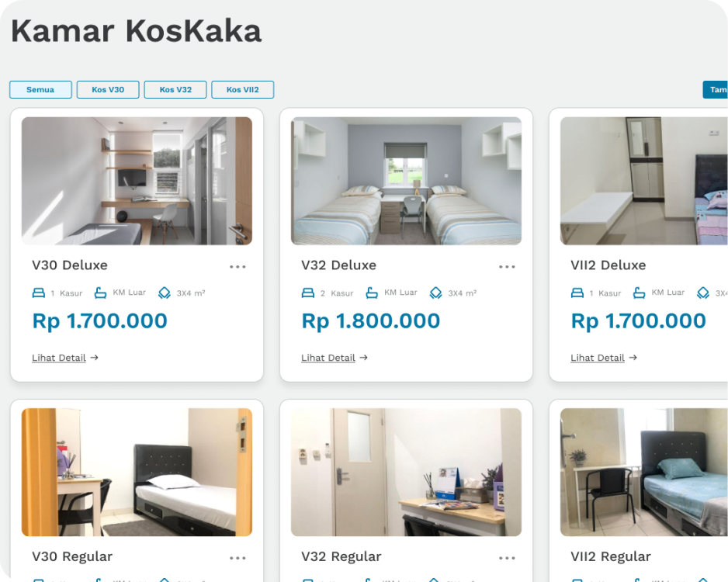Click the bed icon on VII2 Deluxe card
Screen dimensions: 728x582
(x=577, y=293)
